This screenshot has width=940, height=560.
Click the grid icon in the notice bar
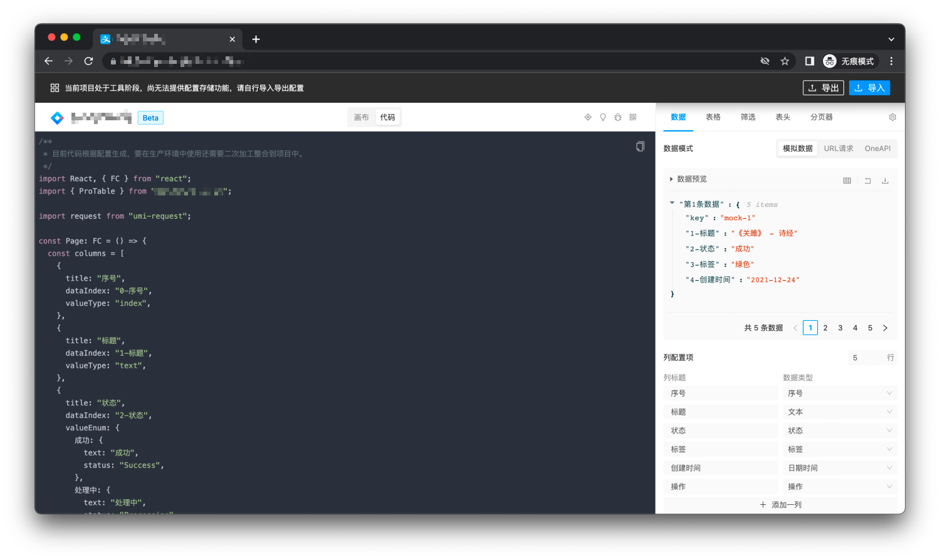coord(55,88)
